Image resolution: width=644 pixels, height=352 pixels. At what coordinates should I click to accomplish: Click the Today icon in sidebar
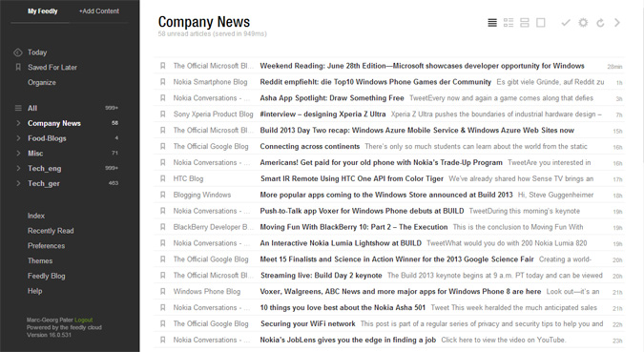click(x=18, y=52)
